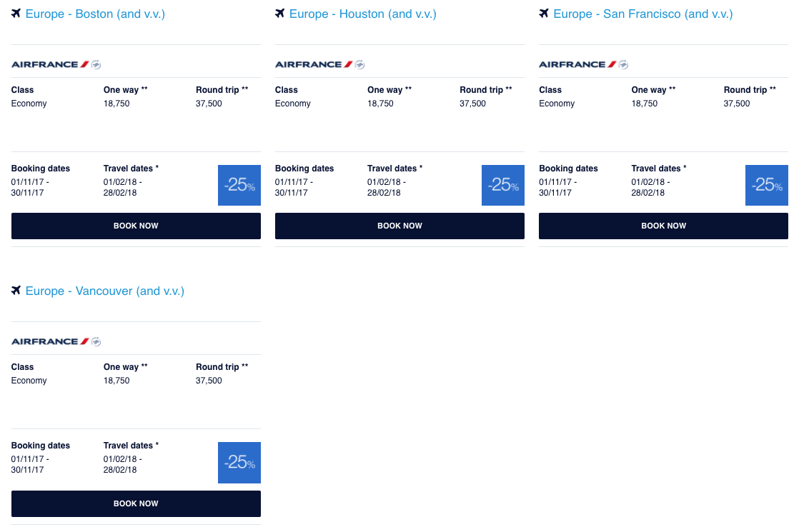This screenshot has height=532, width=799.
Task: Click the airplane icon beside Europe - San Francisco
Action: [544, 14]
